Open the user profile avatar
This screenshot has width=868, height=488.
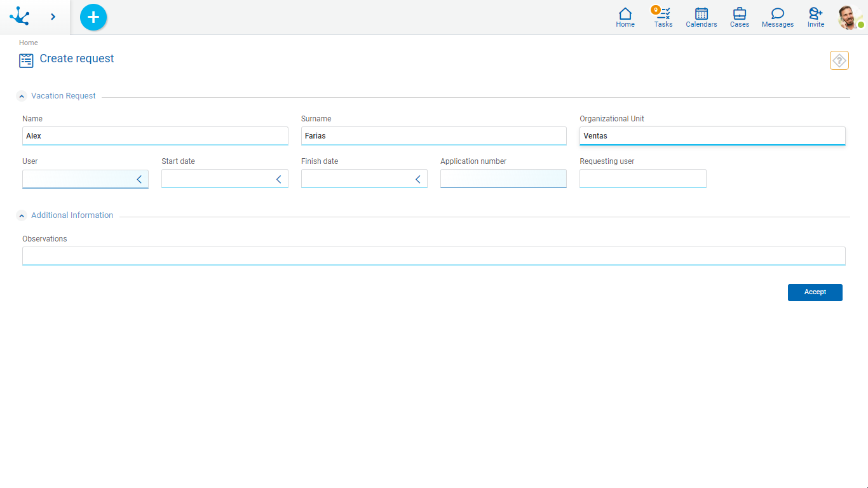(x=850, y=17)
